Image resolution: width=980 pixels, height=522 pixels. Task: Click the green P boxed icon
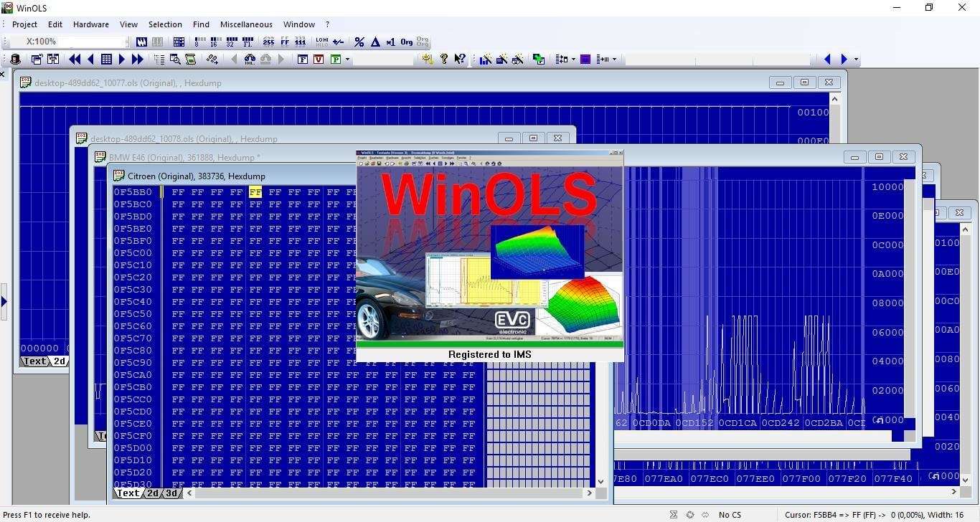click(336, 60)
